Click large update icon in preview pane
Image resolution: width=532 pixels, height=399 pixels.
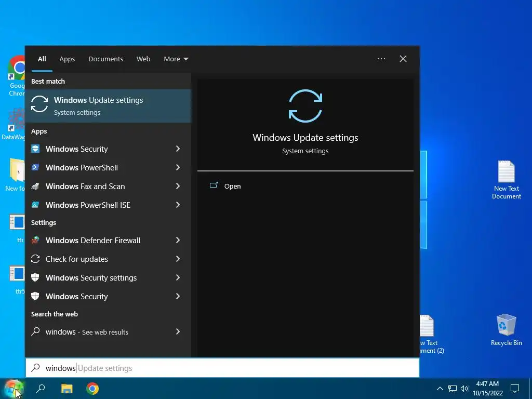pyautogui.click(x=305, y=106)
